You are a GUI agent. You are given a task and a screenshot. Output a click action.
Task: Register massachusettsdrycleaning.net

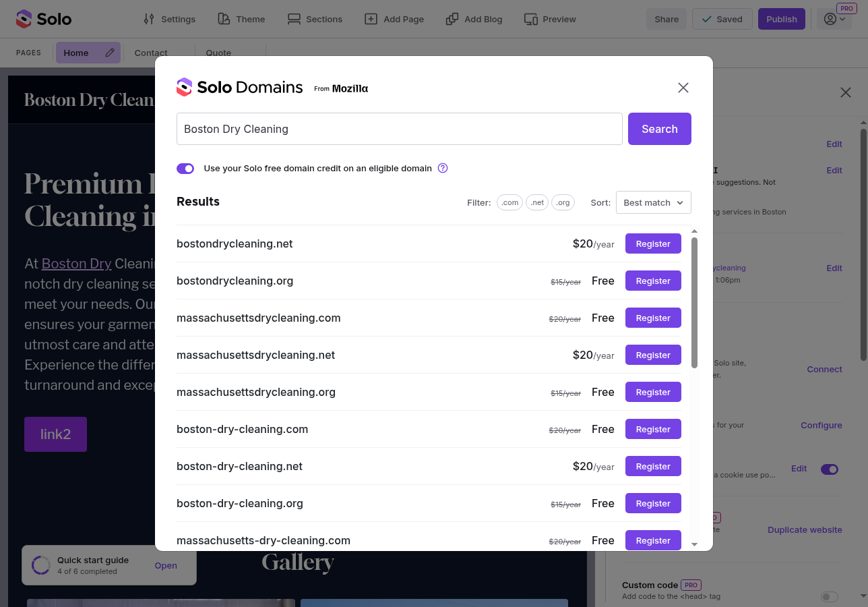point(653,355)
